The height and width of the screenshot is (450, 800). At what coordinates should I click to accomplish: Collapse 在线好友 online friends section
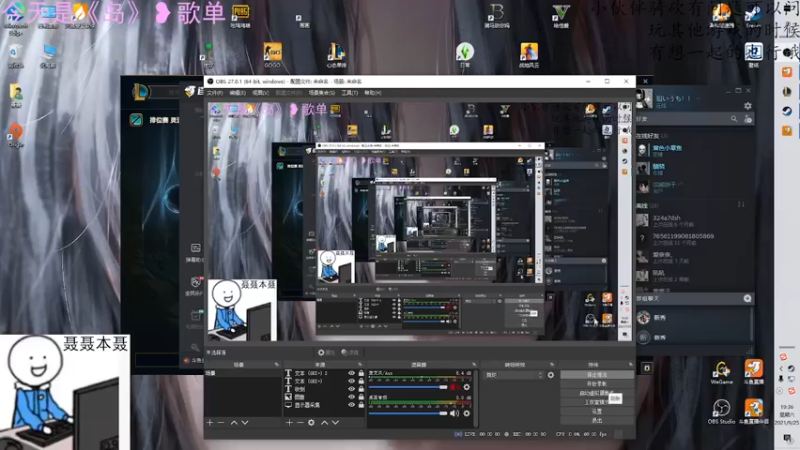[x=652, y=136]
